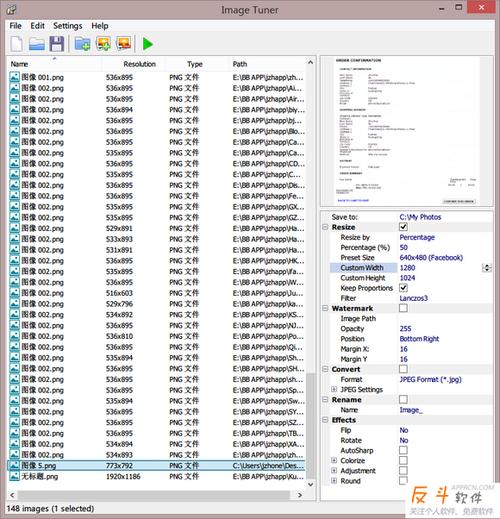
Task: Expand the Colorize option
Action: pos(334,460)
